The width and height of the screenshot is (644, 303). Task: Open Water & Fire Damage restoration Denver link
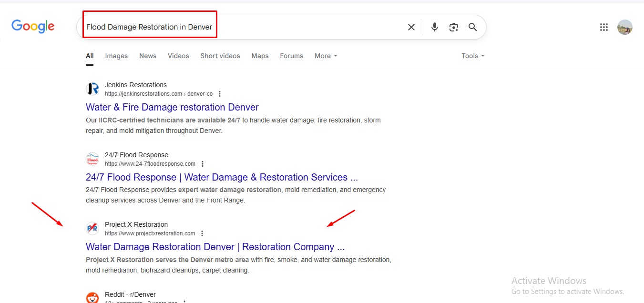click(172, 107)
